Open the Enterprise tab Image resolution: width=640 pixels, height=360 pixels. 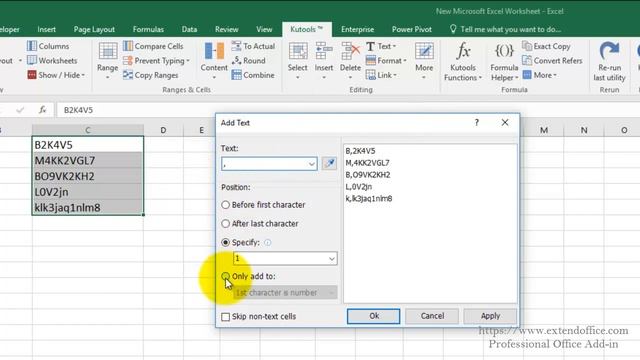point(358,29)
